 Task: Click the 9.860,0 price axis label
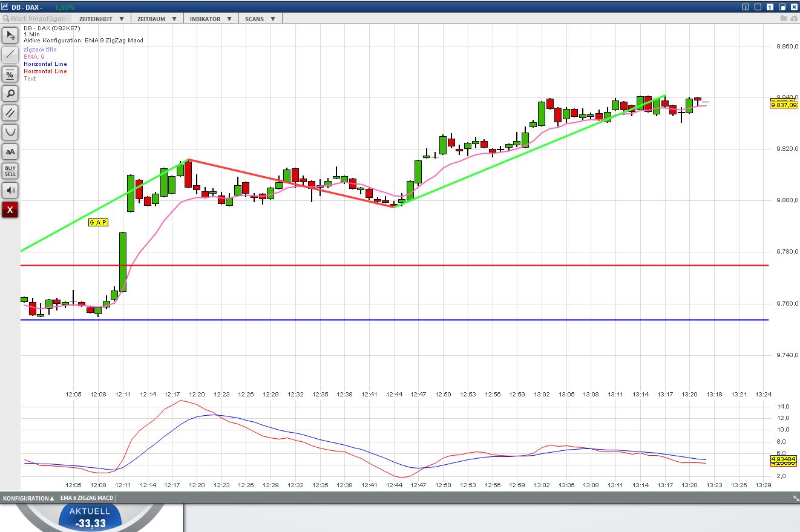point(786,46)
